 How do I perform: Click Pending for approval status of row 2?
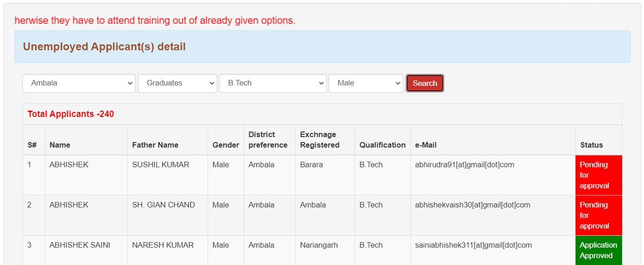click(x=598, y=215)
